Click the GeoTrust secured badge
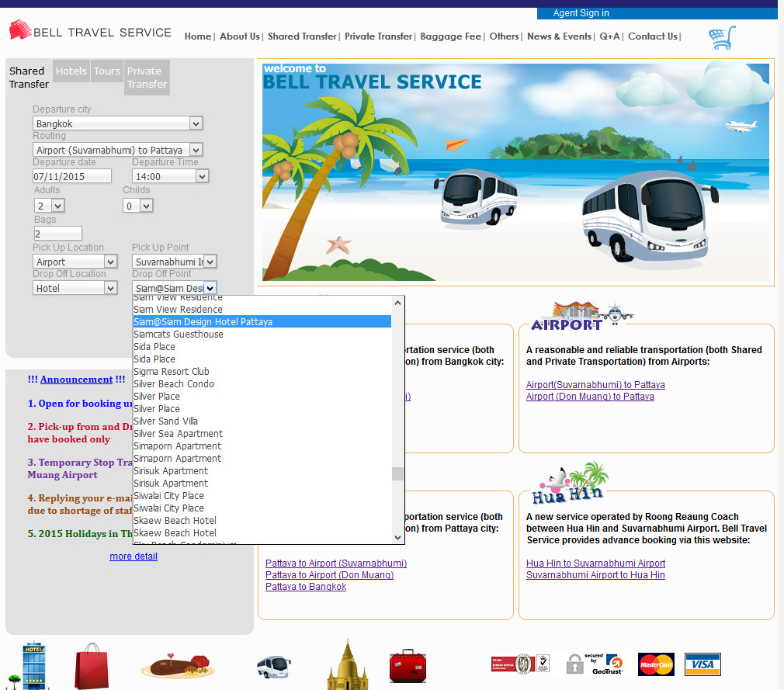The height and width of the screenshot is (690, 784). point(595,664)
